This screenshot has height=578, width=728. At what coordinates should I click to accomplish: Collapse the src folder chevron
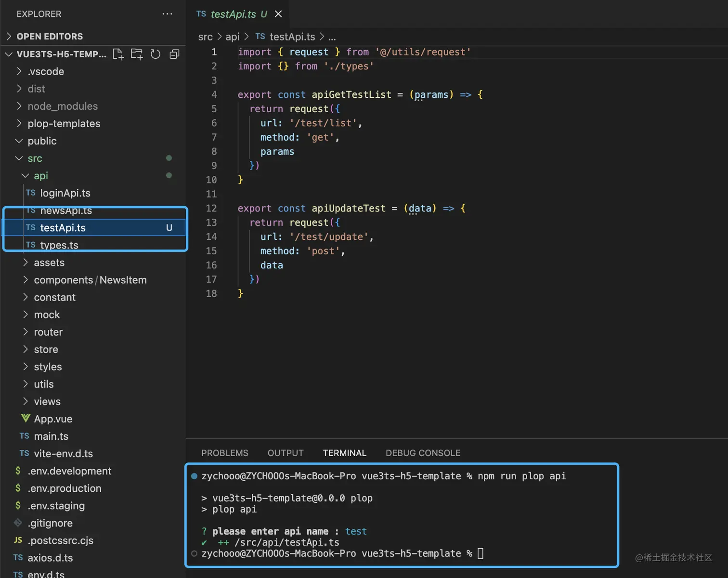19,158
